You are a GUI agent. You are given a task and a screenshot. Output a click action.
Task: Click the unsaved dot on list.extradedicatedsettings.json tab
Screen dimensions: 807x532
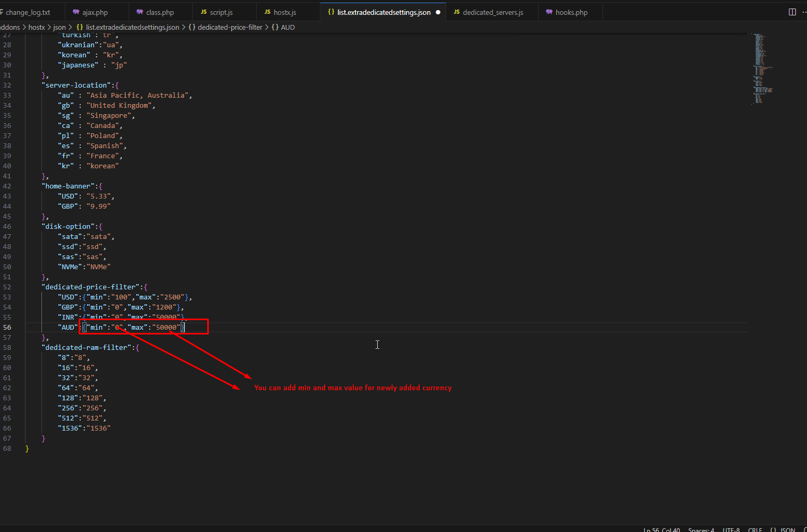(438, 12)
